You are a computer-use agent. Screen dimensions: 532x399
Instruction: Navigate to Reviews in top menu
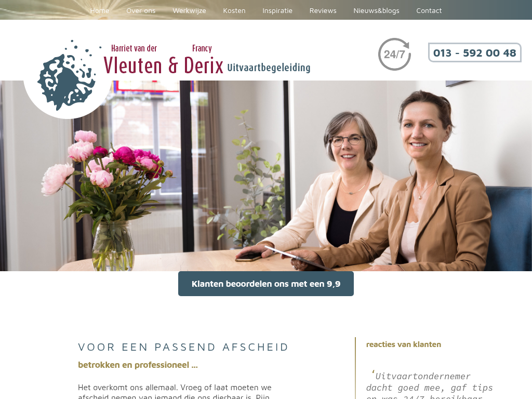click(323, 10)
